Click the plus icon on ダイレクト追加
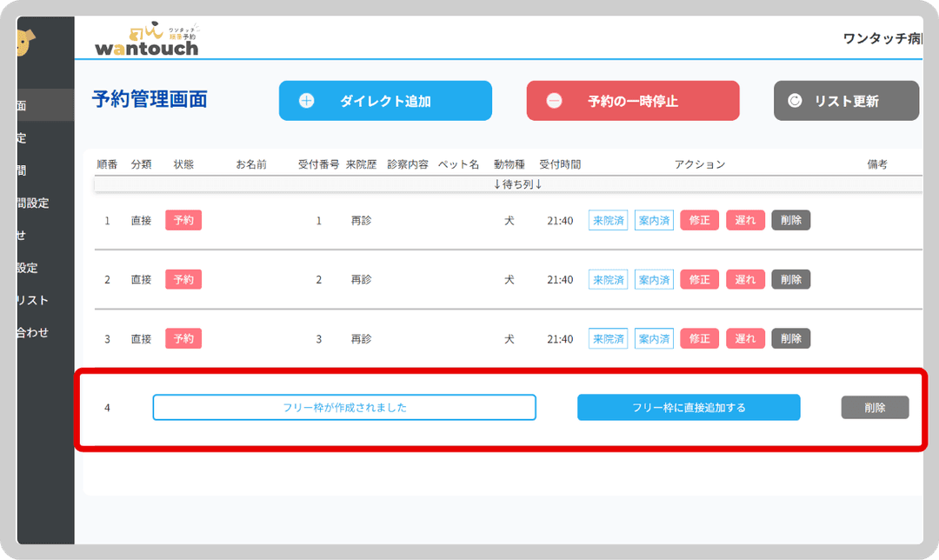Viewport: 939px width, 560px height. coord(306,101)
